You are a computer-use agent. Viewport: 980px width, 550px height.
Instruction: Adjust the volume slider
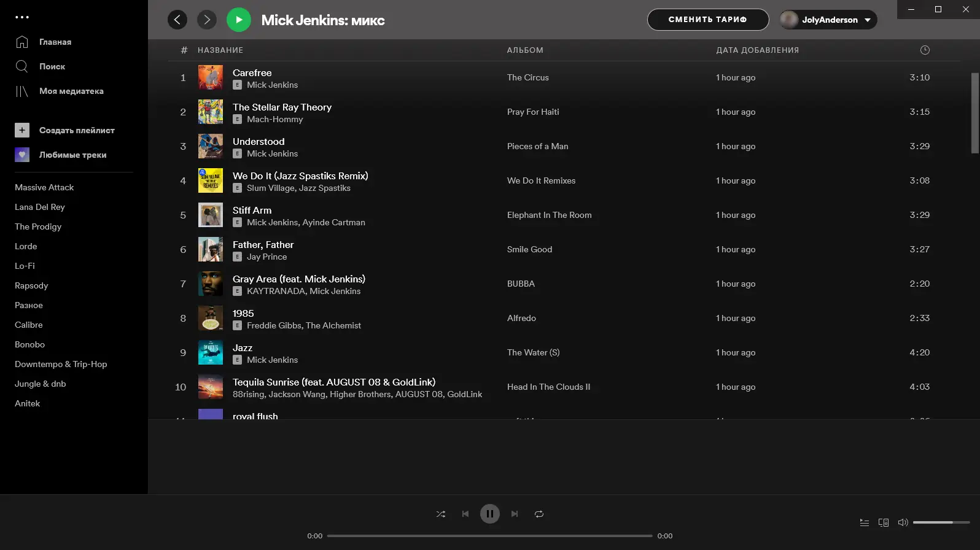[x=941, y=522]
